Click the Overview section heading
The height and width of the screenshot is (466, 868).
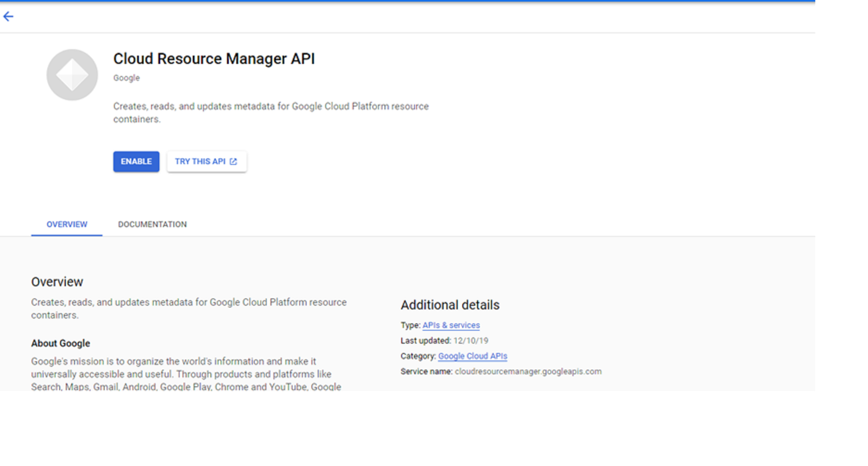[x=57, y=282]
